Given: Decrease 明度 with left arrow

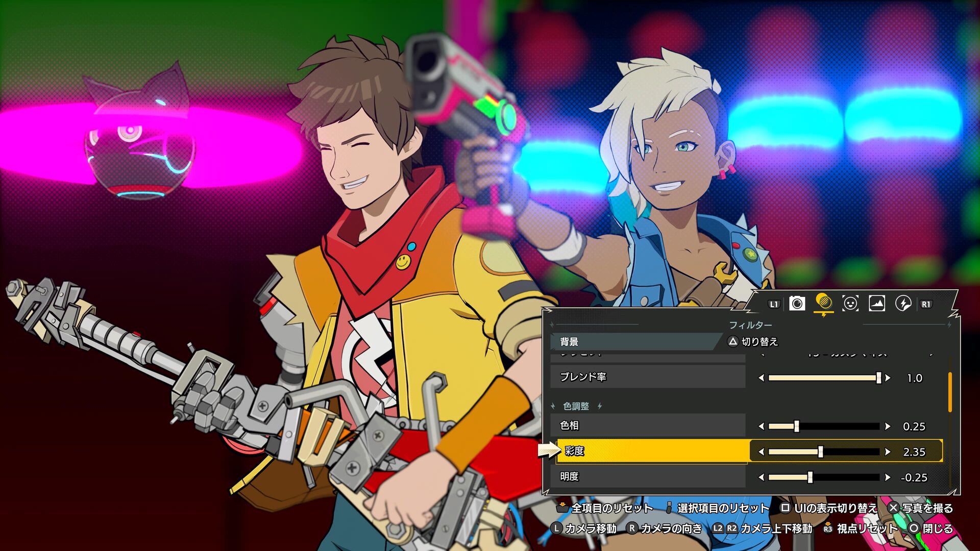Looking at the screenshot, I should tap(762, 478).
